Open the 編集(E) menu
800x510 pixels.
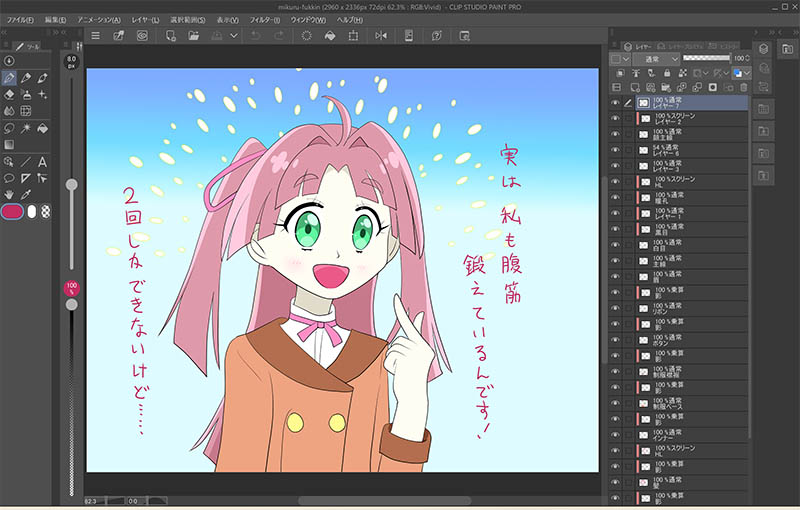[x=55, y=20]
